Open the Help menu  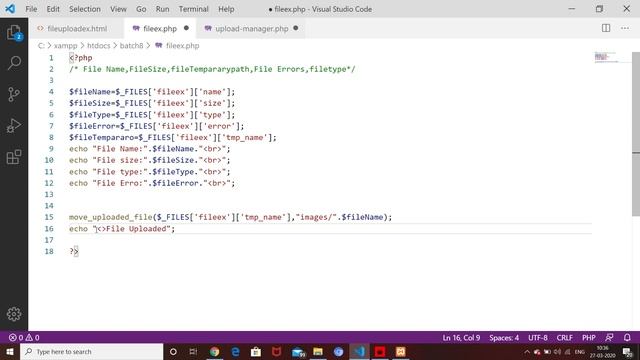[226, 9]
